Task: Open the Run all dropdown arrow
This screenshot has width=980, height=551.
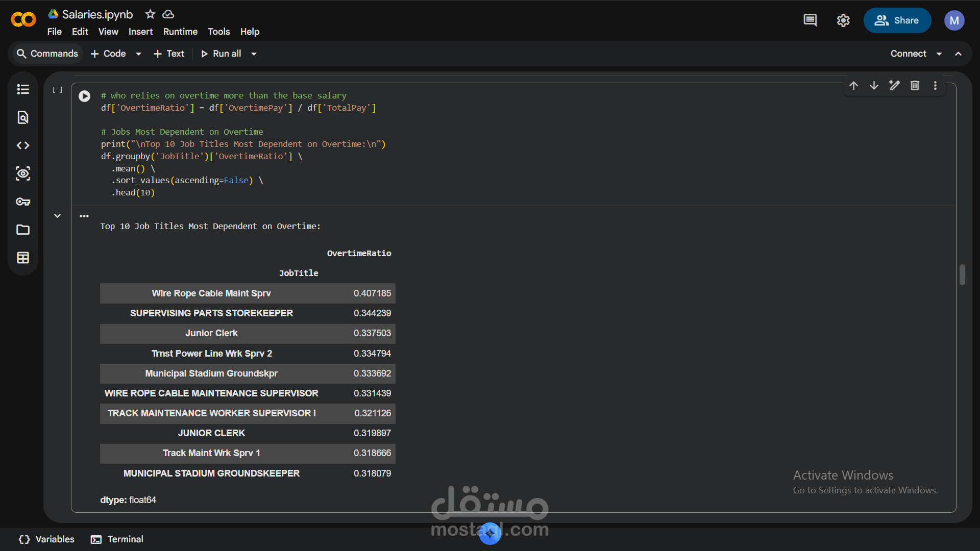Action: 254,54
